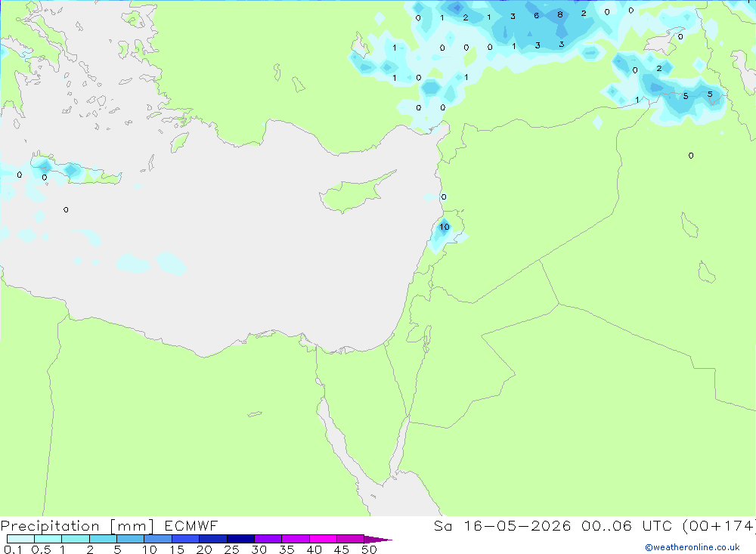Click the "25" legend scale label
Viewport: 756px width, 554px height.
pos(231,549)
